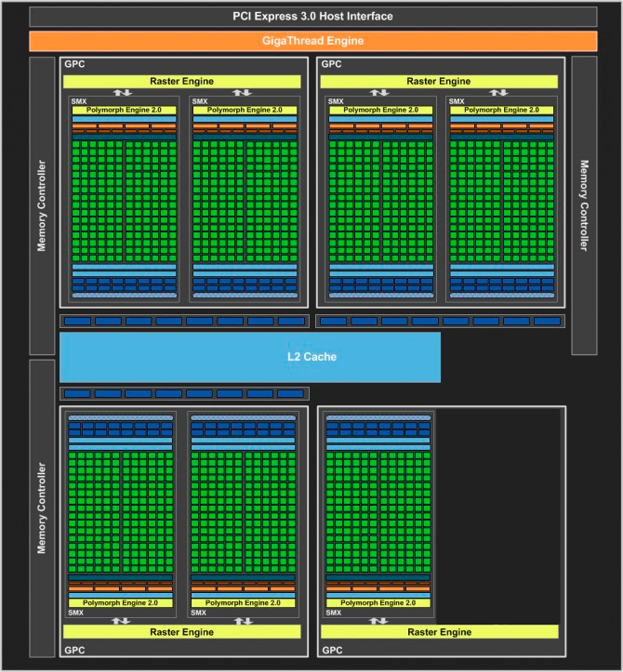
Task: Select the Raster Engine bar in top-left GPC
Action: coord(182,82)
